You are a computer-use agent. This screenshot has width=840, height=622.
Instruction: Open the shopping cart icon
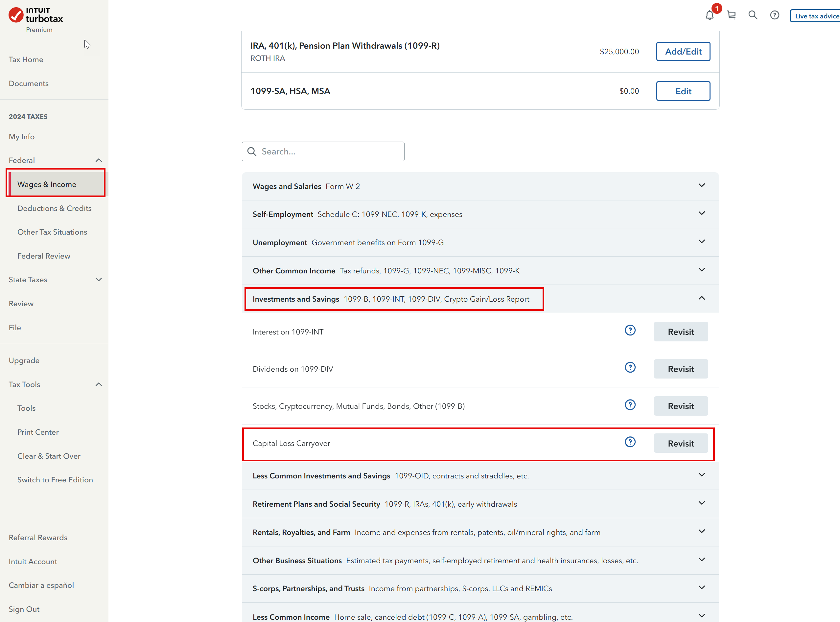click(x=731, y=15)
